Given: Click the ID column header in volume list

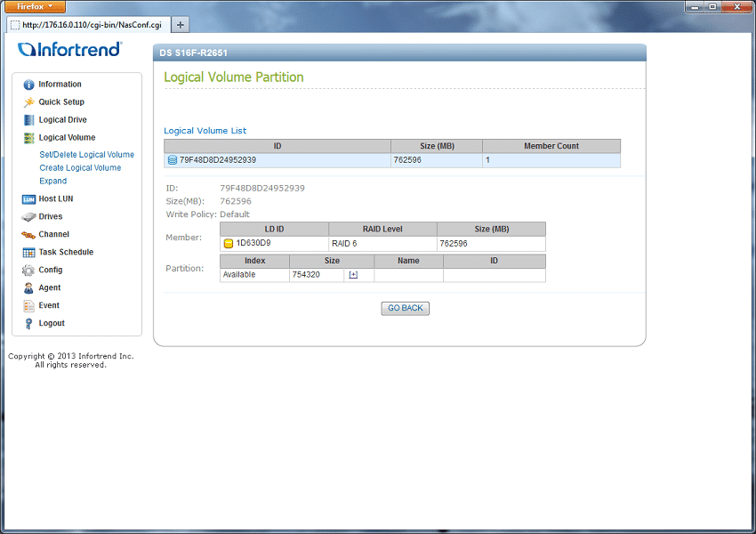Looking at the screenshot, I should [277, 146].
